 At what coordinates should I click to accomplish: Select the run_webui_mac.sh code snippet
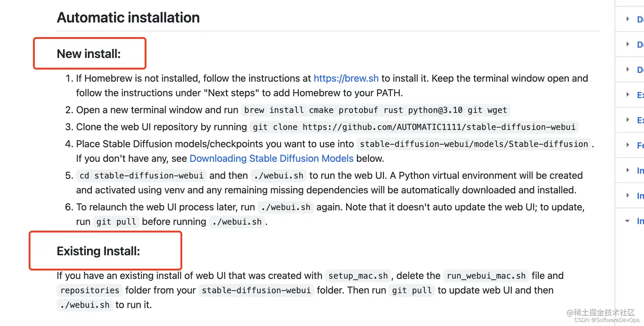(486, 276)
